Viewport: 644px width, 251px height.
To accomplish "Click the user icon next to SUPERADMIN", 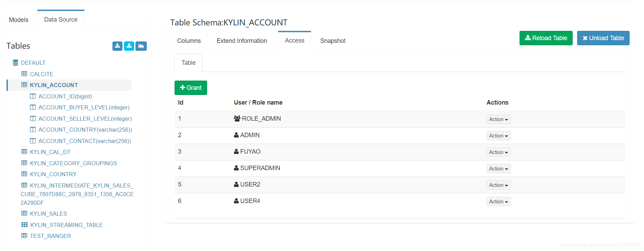I will coord(236,168).
